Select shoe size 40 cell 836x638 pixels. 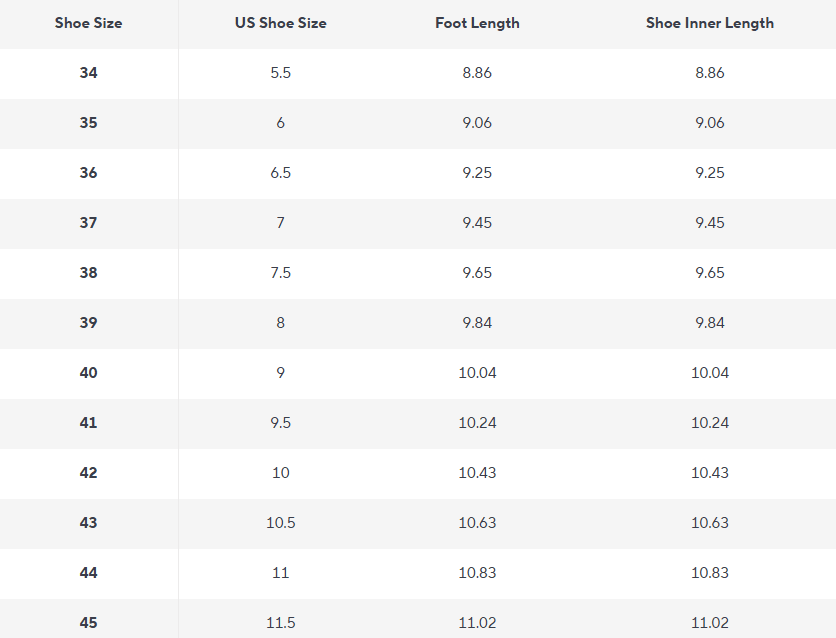tap(89, 373)
